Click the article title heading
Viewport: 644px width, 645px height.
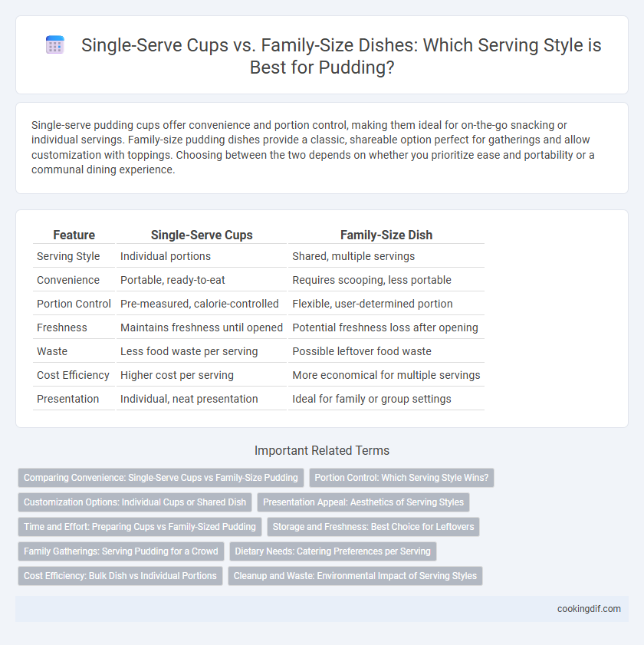pyautogui.click(x=341, y=56)
